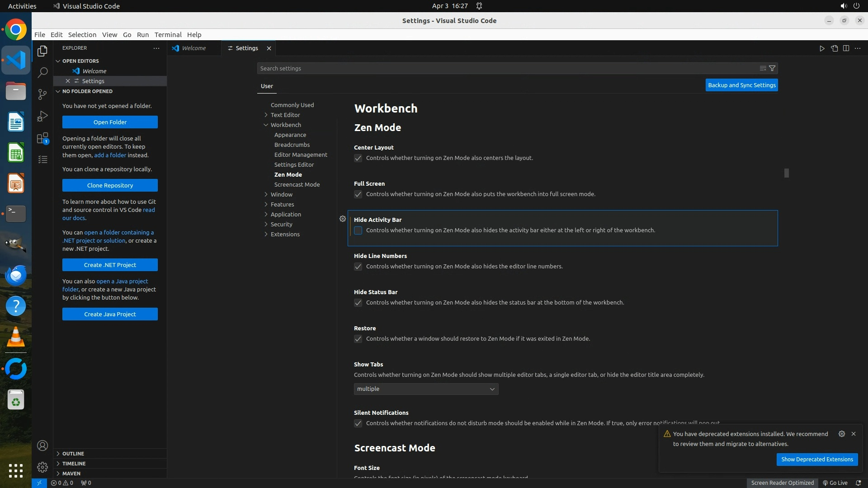Open the Search view in activity bar
Screen dimensions: 868x488
pos(42,72)
